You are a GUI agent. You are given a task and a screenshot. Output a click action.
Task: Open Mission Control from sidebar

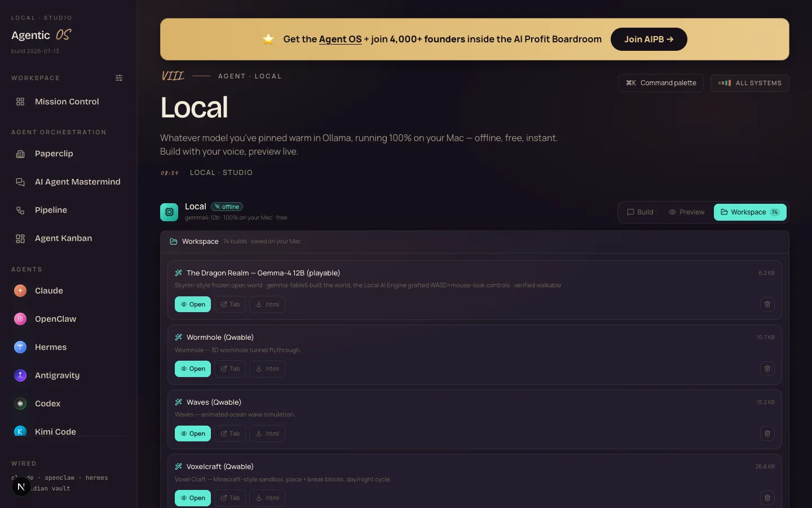tap(68, 102)
